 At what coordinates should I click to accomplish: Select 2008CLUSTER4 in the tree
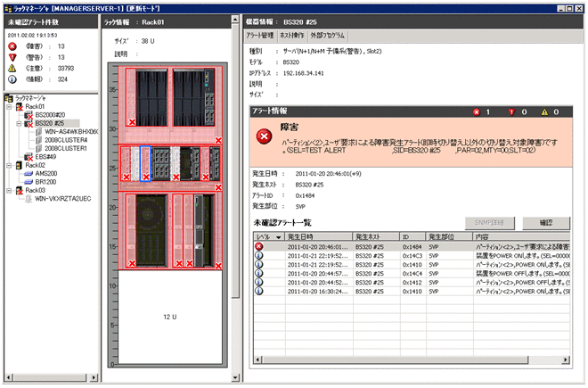(x=66, y=140)
